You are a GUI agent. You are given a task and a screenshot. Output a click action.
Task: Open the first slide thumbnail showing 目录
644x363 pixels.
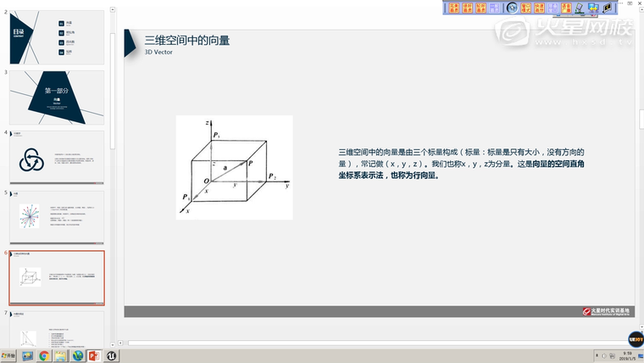[x=57, y=37]
